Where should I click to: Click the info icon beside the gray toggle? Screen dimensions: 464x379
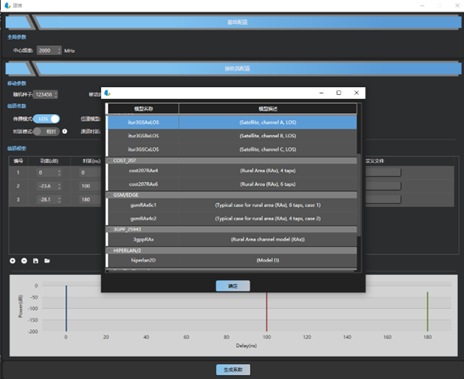pyautogui.click(x=65, y=131)
